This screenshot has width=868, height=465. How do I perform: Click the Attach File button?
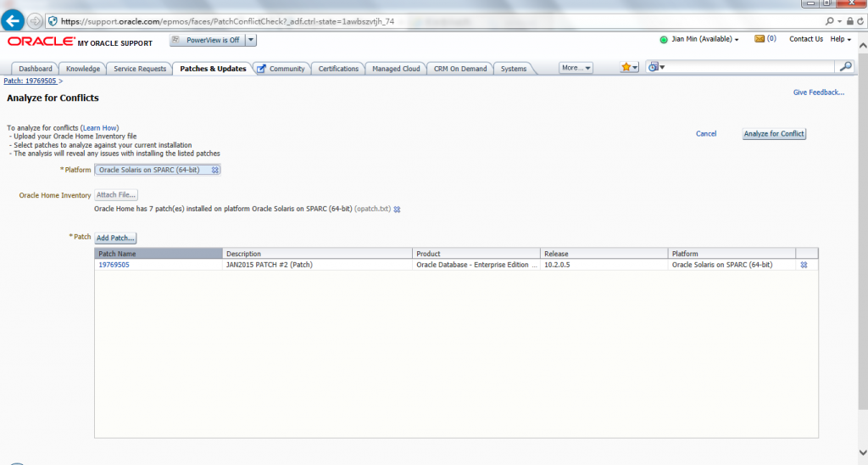coord(115,195)
